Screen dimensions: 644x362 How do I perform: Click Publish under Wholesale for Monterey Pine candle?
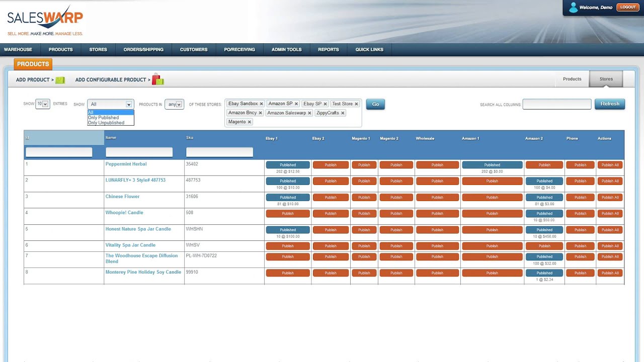(437, 273)
